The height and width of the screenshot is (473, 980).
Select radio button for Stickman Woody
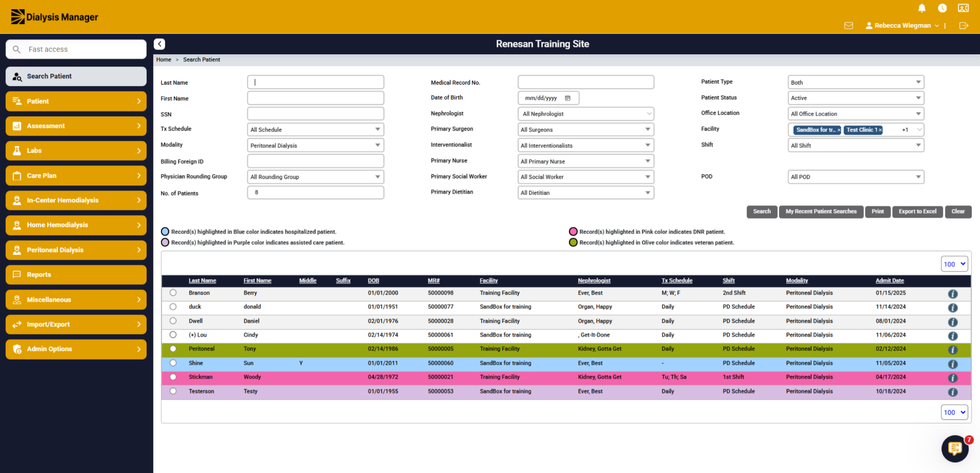[x=173, y=377]
